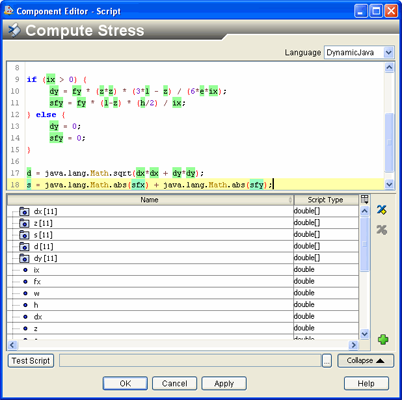Click the grayed-out delete variable icon
402x400 pixels.
pos(382,230)
